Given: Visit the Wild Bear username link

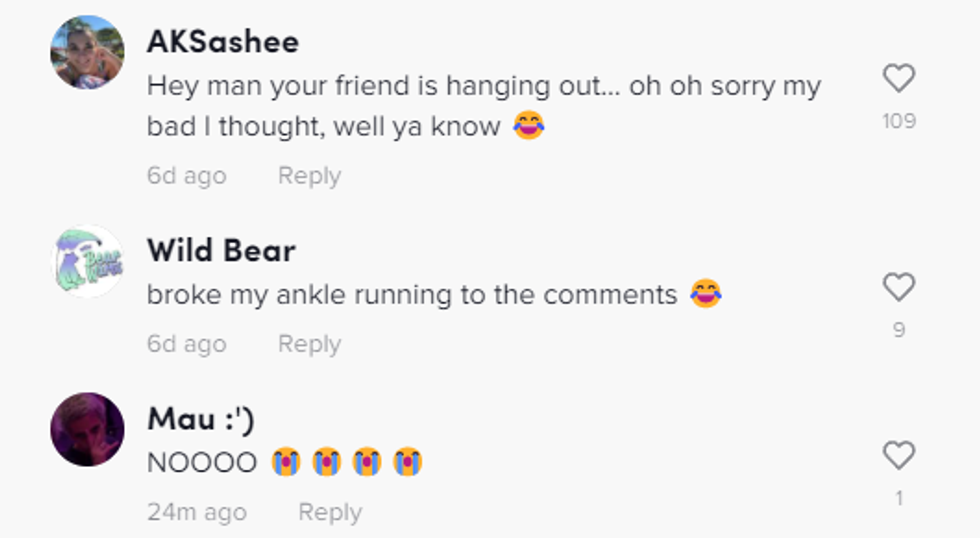Looking at the screenshot, I should [221, 250].
